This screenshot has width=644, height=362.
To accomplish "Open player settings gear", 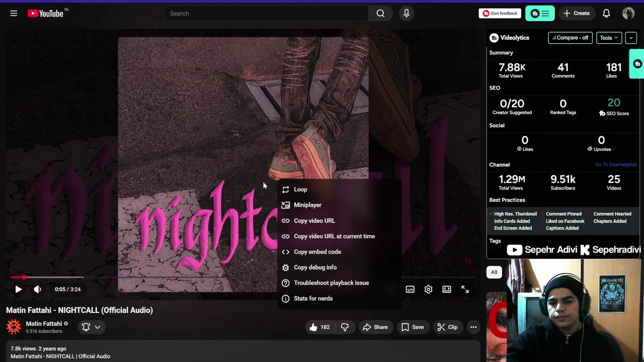I will [428, 289].
